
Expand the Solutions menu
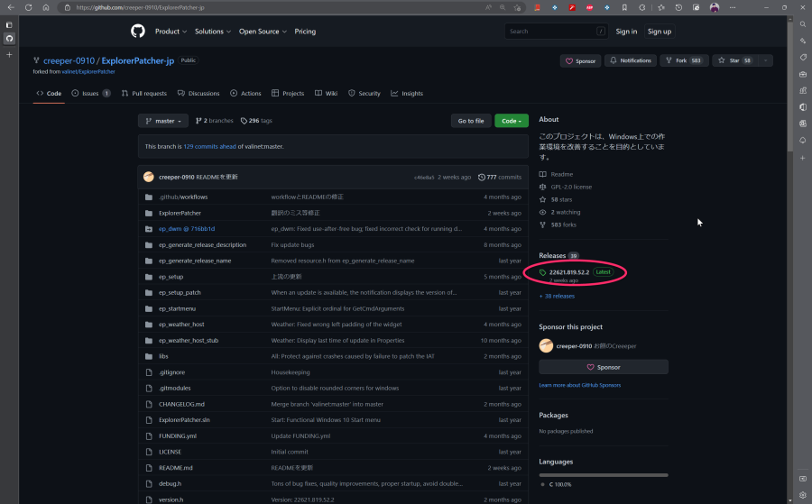point(213,31)
